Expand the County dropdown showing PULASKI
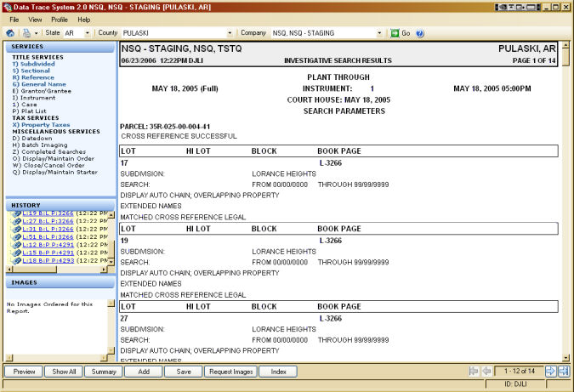 pyautogui.click(x=230, y=33)
